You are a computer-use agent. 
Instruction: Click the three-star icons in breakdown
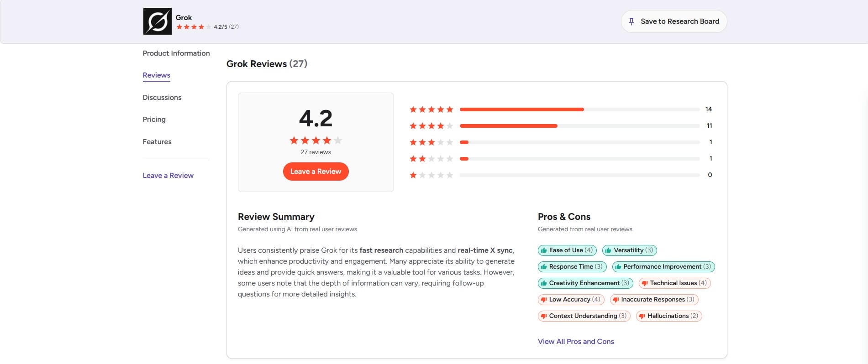click(431, 142)
